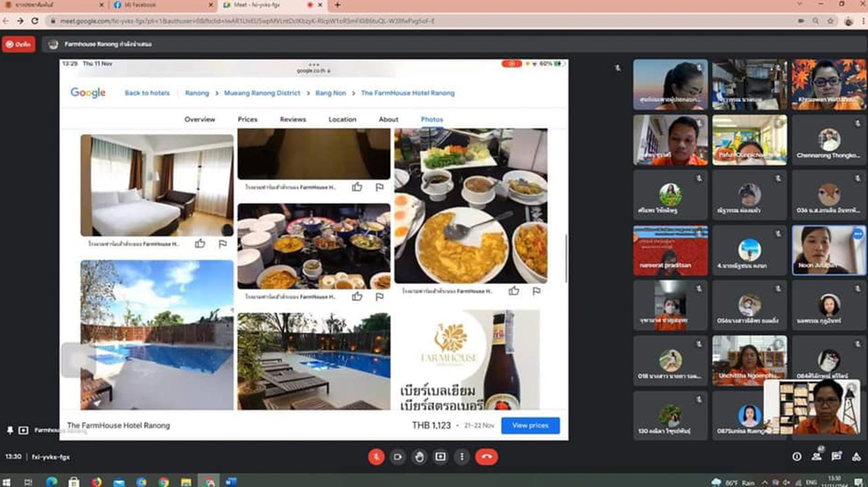Image resolution: width=868 pixels, height=487 pixels.
Task: Click the nareerat praditsan participant tile
Action: 670,250
